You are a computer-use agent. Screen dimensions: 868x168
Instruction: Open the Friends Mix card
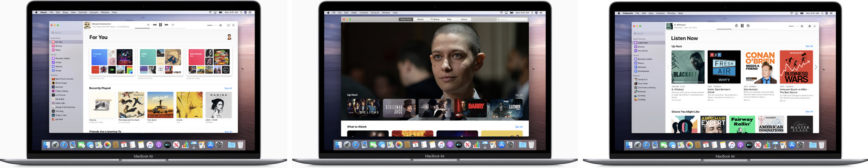click(112, 61)
